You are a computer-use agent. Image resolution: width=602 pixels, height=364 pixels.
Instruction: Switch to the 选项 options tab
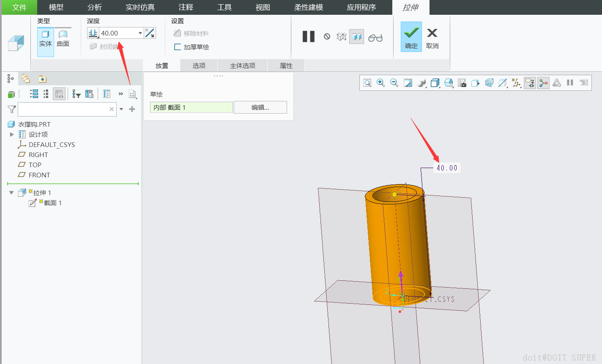pos(199,65)
